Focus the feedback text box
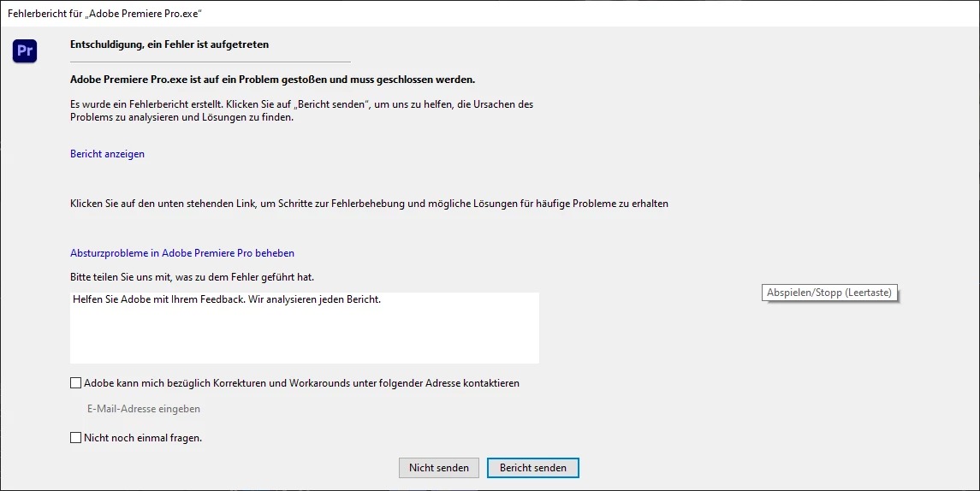 (305, 328)
